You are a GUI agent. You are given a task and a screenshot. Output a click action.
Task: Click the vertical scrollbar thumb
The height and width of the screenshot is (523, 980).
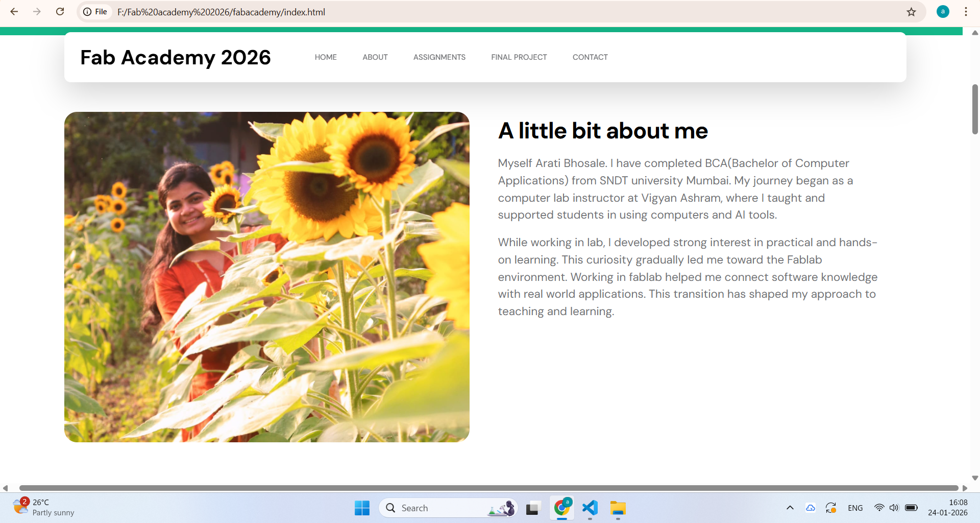pos(975,109)
